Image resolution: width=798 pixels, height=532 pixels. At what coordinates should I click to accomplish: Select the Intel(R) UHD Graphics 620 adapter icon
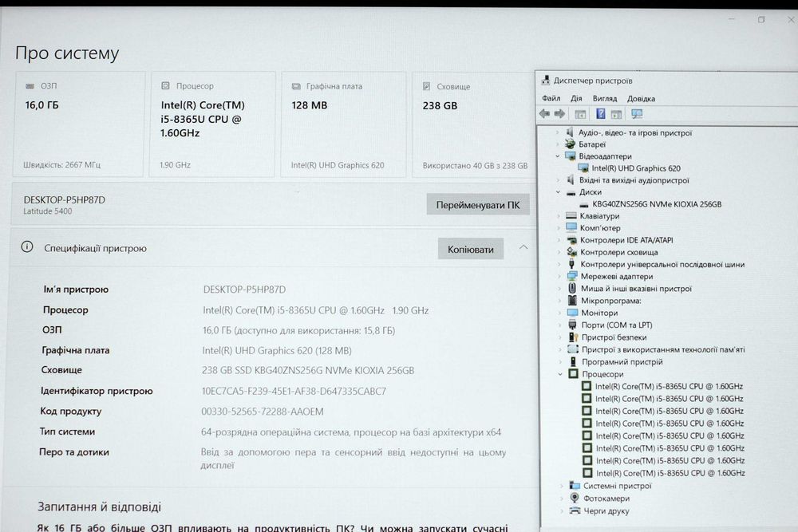[x=583, y=167]
